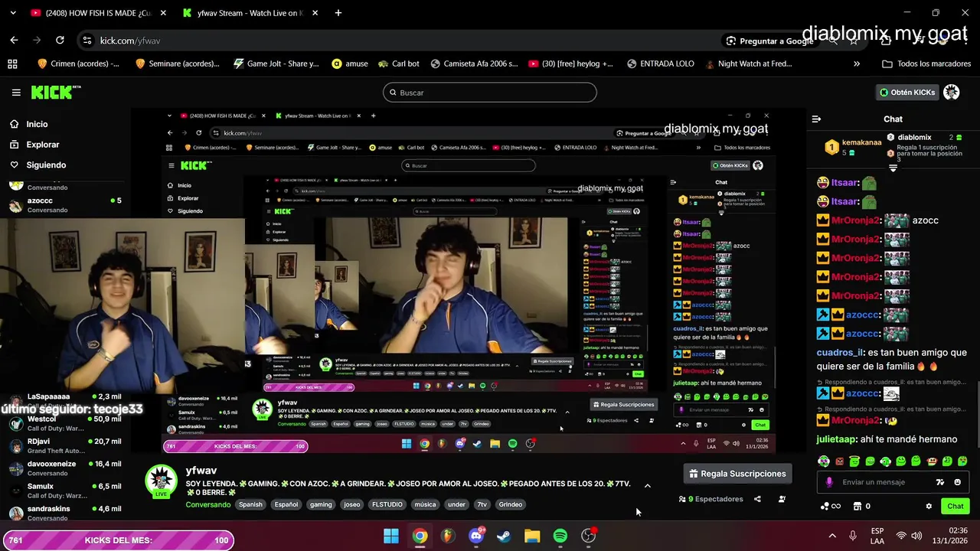980x551 pixels.
Task: Collapse the stream description chevron
Action: 648,485
